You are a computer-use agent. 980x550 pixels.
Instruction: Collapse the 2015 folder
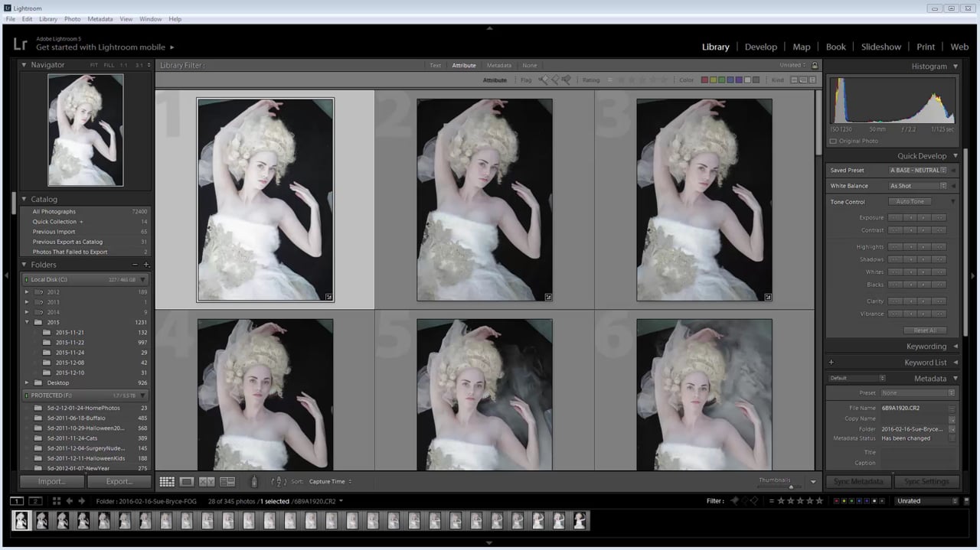(x=28, y=323)
